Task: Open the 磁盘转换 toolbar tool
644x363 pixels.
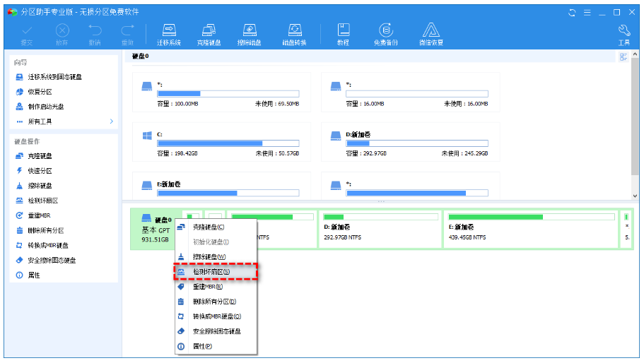Action: (294, 35)
